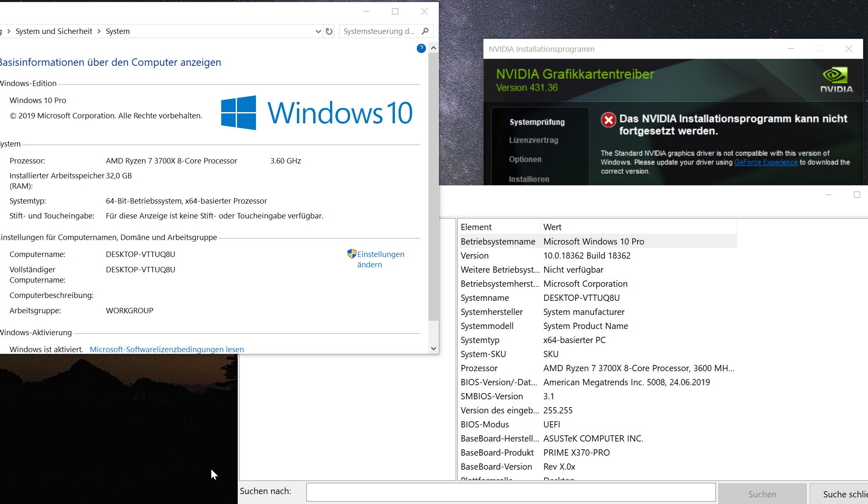Click the shield icon beside Einstellungen ändern

point(352,254)
